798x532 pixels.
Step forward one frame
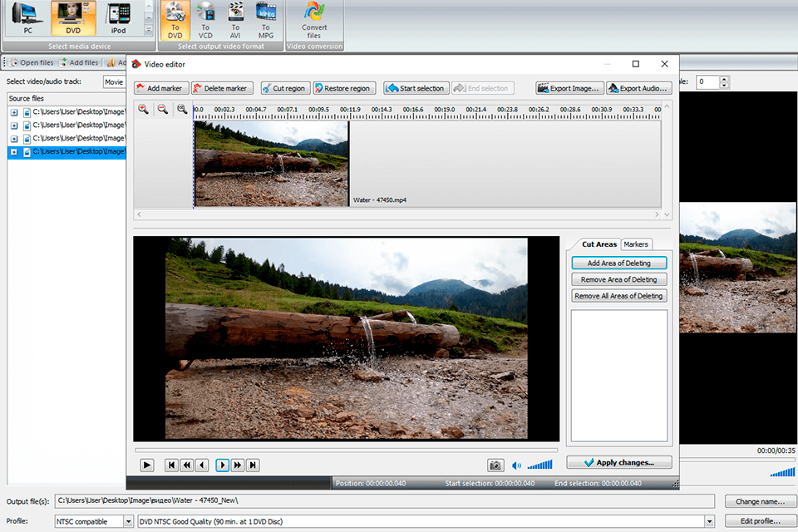(222, 465)
